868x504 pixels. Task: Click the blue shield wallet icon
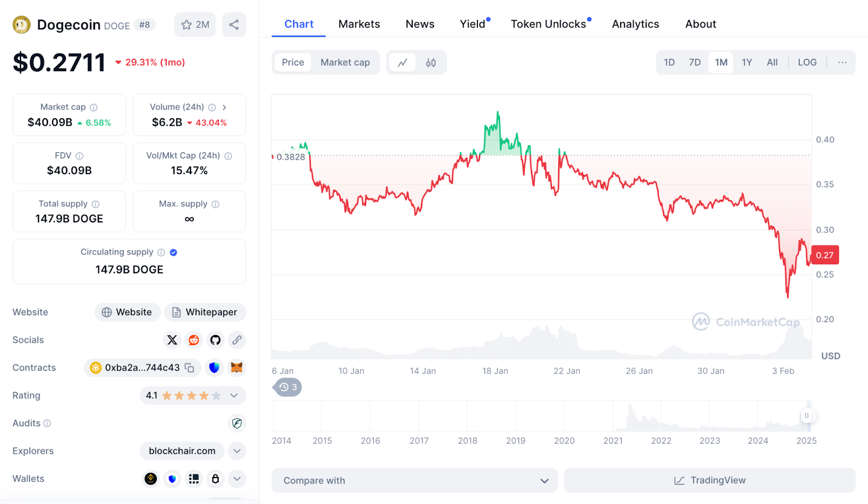tap(173, 479)
